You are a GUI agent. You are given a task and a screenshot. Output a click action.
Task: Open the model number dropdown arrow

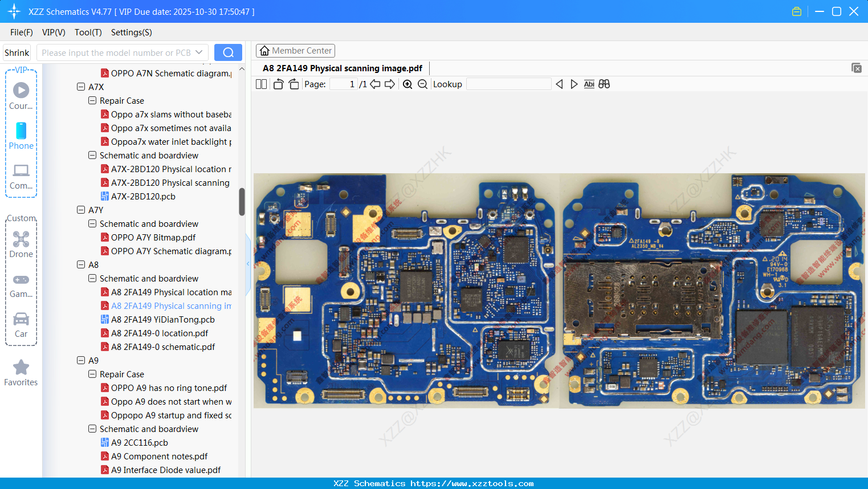click(x=199, y=52)
